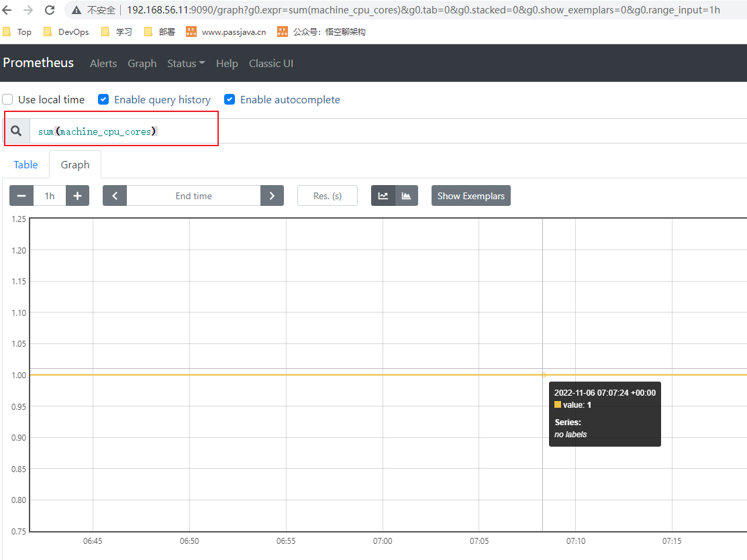This screenshot has height=560, width=747.
Task: Click the browser back arrow
Action: coord(7,10)
